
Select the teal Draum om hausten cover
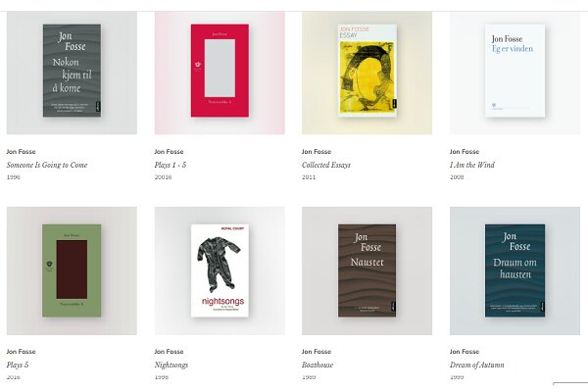[514, 270]
